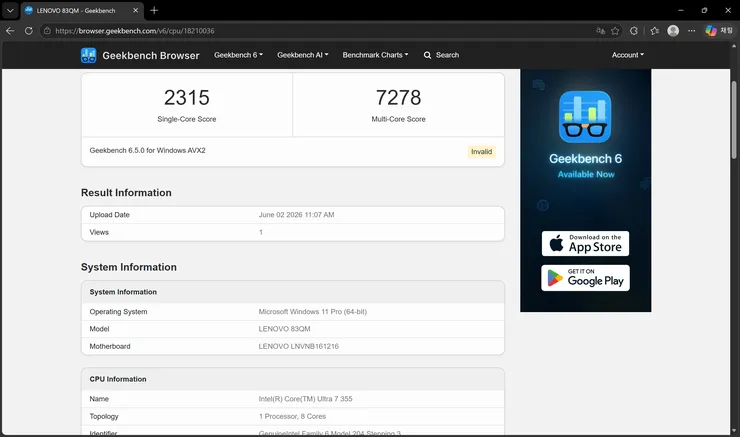Click the Geekbench Browser logo icon

88,55
